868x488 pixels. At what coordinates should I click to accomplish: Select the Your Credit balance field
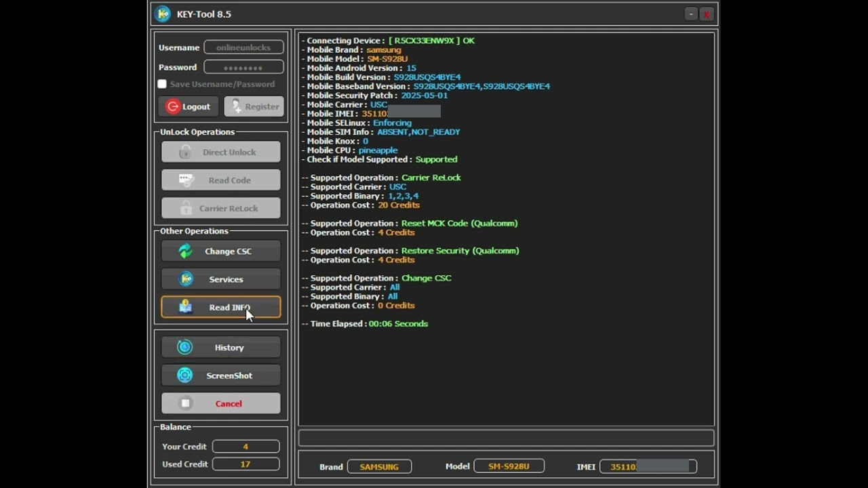coord(245,447)
